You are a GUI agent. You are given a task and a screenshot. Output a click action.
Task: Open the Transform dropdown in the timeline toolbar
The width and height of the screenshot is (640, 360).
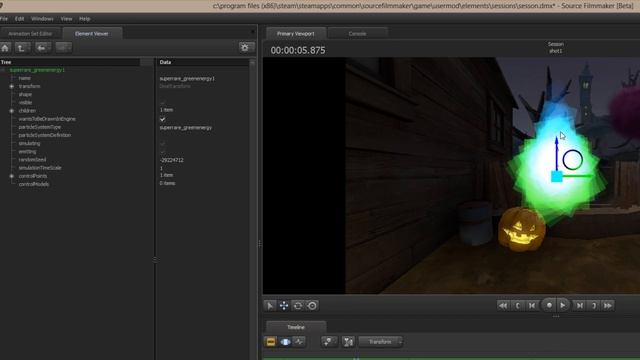(x=381, y=342)
